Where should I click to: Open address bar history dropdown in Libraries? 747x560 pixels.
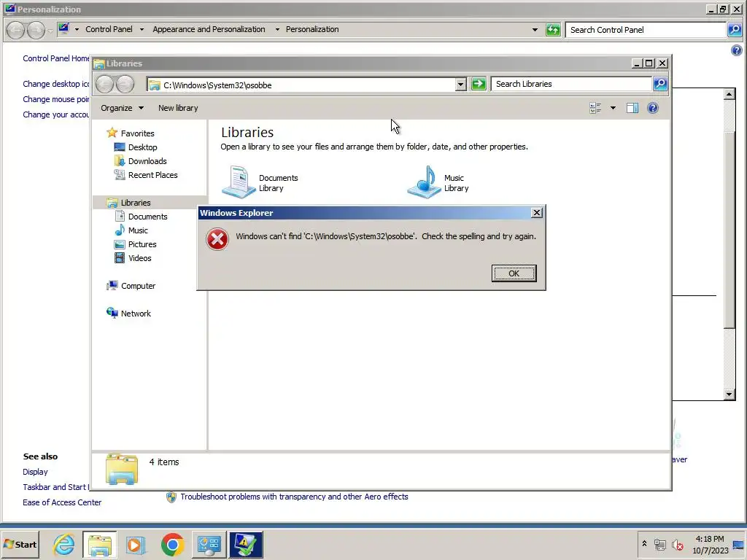pyautogui.click(x=460, y=85)
